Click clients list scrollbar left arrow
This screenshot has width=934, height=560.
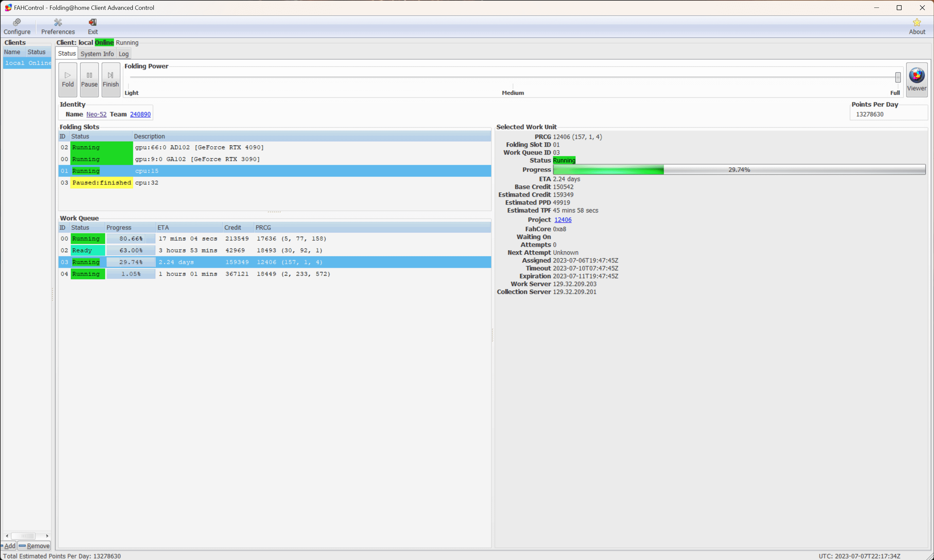click(7, 536)
